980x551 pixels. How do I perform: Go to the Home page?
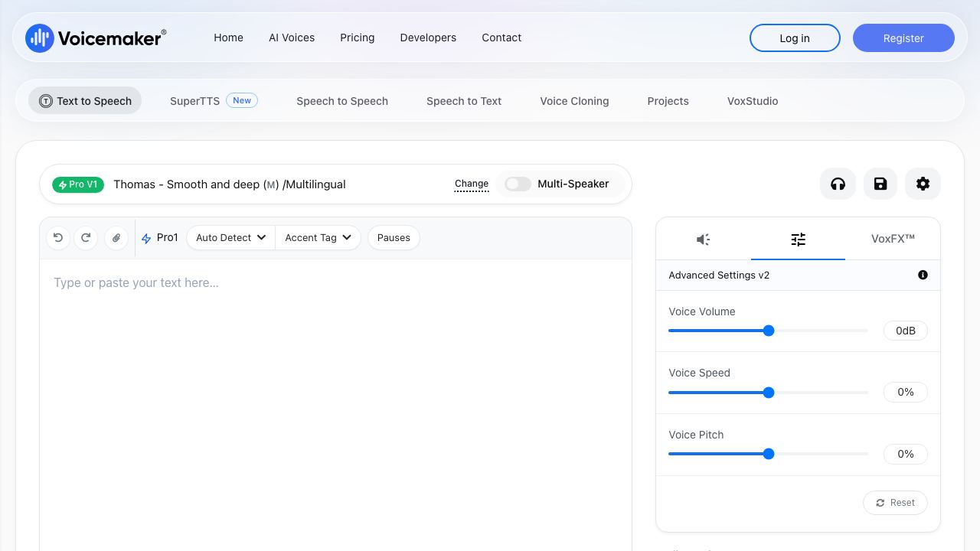point(228,37)
